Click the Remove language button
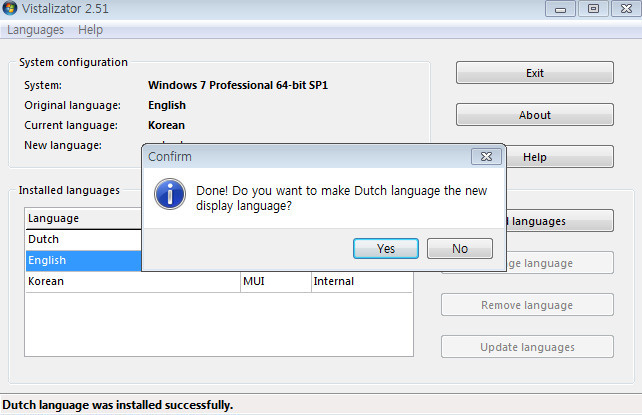This screenshot has height=415, width=642. 527,305
